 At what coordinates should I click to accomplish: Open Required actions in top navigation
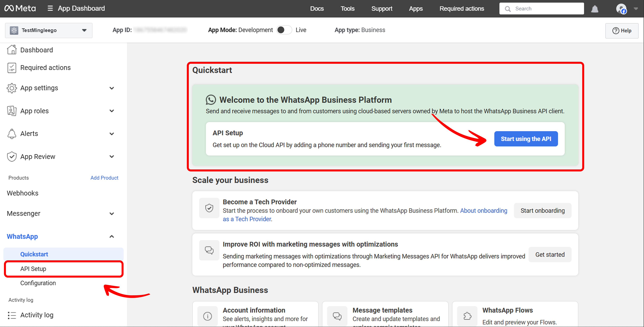(462, 9)
